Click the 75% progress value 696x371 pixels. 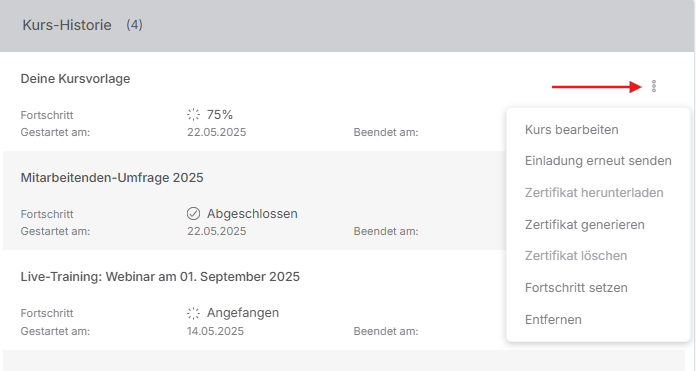(x=220, y=114)
